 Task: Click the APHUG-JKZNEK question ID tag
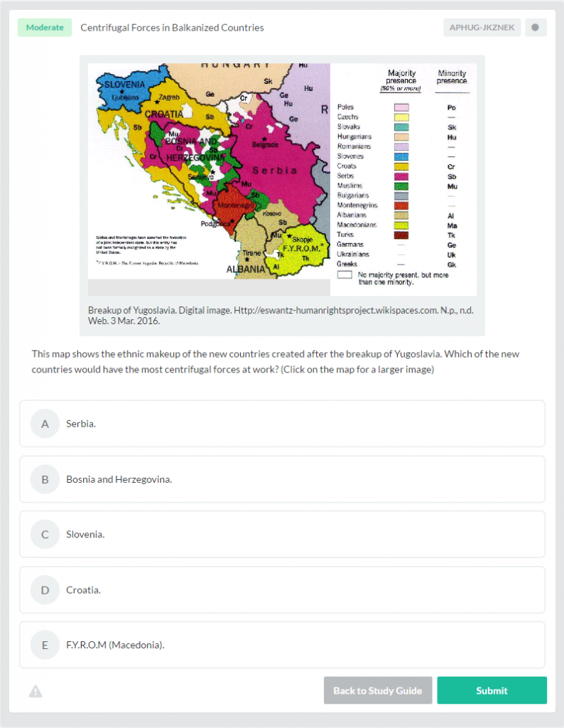coord(482,28)
